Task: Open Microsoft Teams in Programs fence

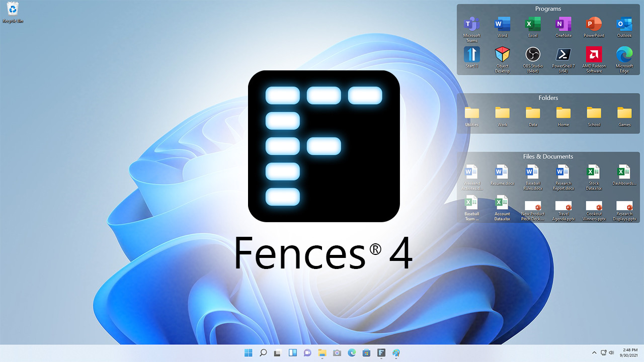Action: (471, 25)
